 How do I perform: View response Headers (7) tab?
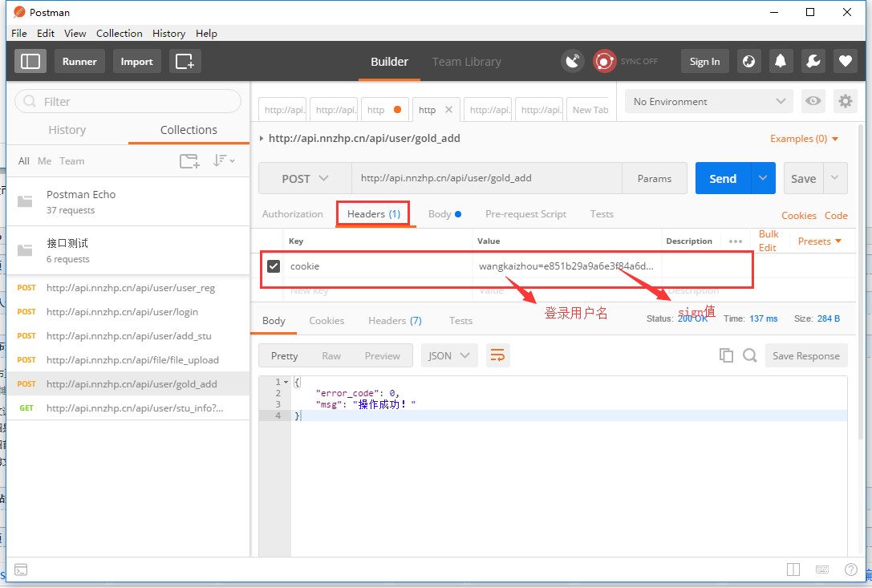coord(395,321)
